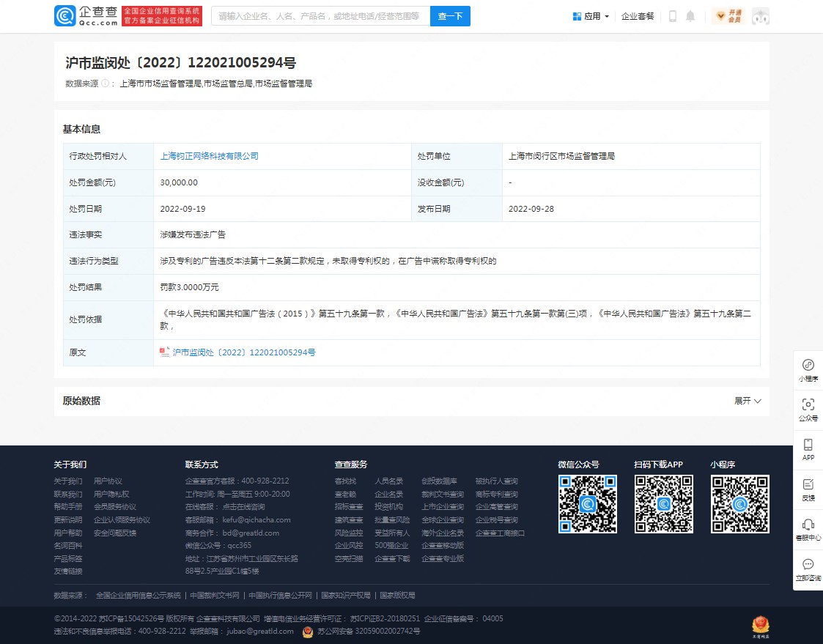Open notifications bell icon

[x=690, y=16]
